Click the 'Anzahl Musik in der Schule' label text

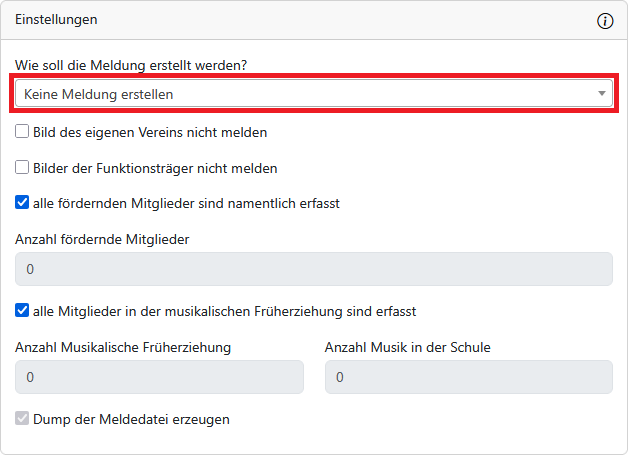pos(408,347)
